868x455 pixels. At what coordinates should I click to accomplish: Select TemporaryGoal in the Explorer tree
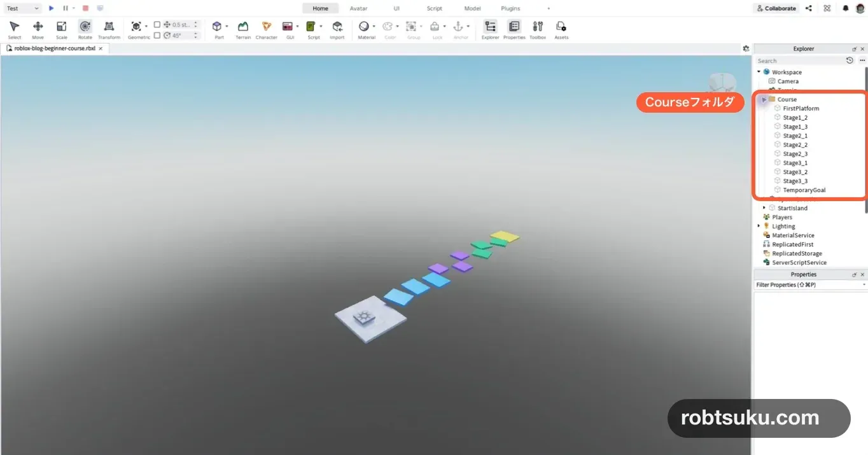coord(804,190)
